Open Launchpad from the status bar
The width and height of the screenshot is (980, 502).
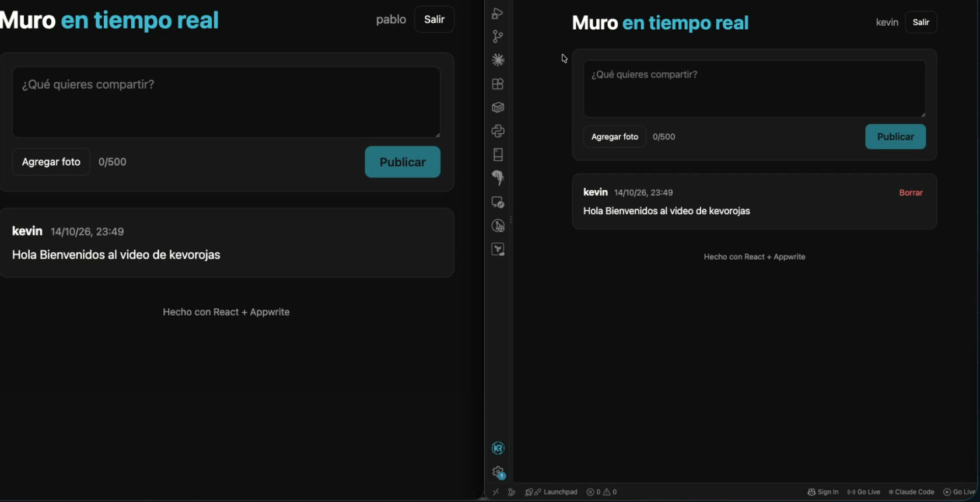pyautogui.click(x=551, y=492)
